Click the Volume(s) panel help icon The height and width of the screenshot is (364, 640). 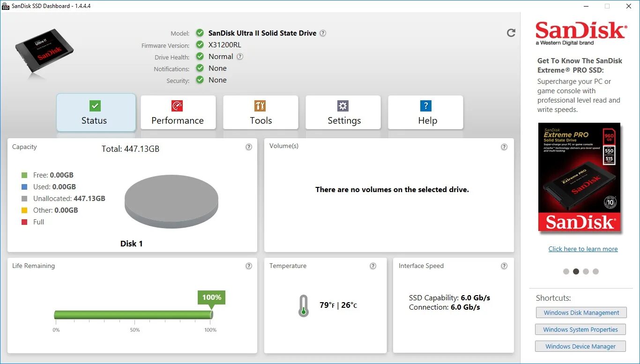tap(504, 147)
